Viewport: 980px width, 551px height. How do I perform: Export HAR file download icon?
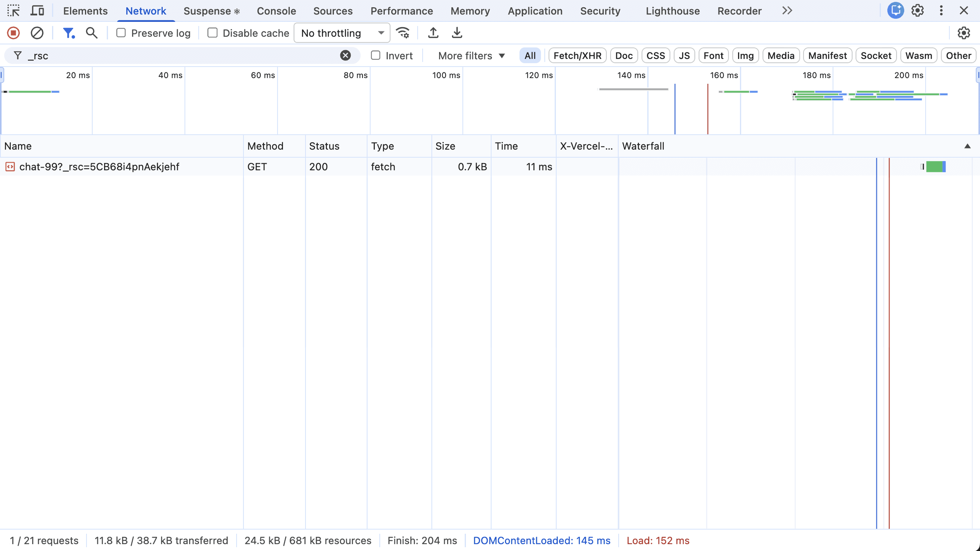[x=457, y=33]
